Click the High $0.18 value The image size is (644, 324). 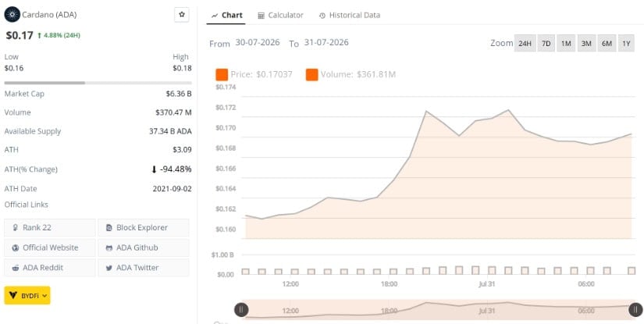click(183, 68)
